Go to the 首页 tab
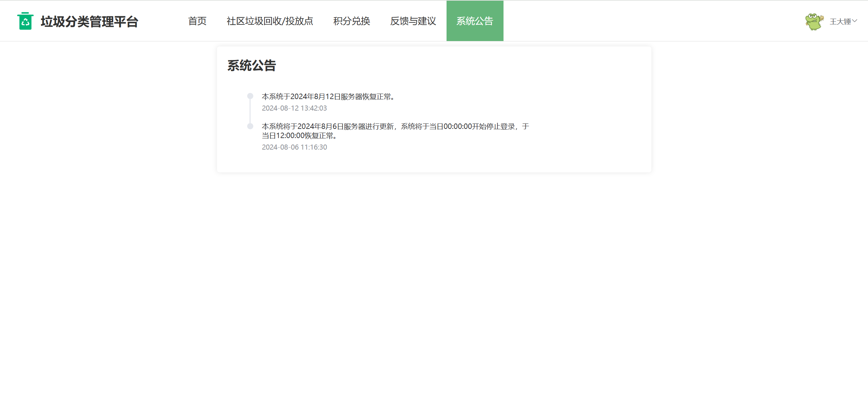The image size is (868, 403). (x=197, y=21)
